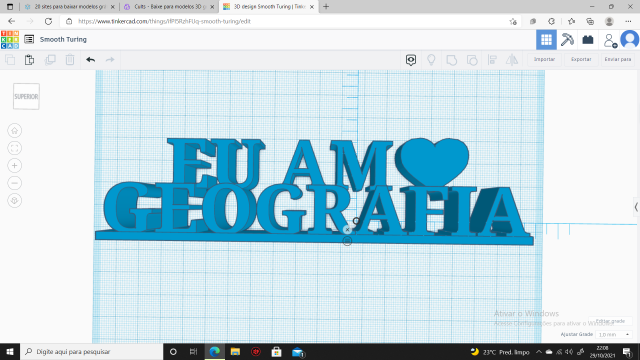Image resolution: width=640 pixels, height=360 pixels.
Task: Click the Paste tool icon
Action: pos(29,60)
